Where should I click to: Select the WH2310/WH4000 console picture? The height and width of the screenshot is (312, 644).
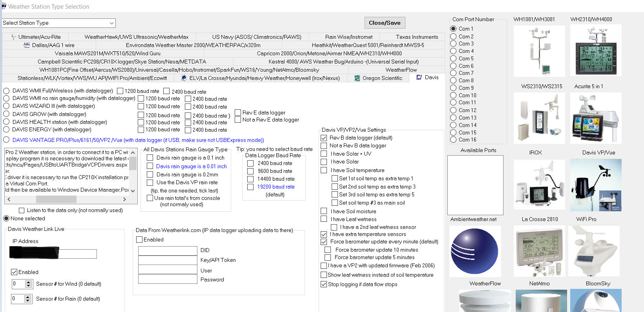tap(596, 50)
